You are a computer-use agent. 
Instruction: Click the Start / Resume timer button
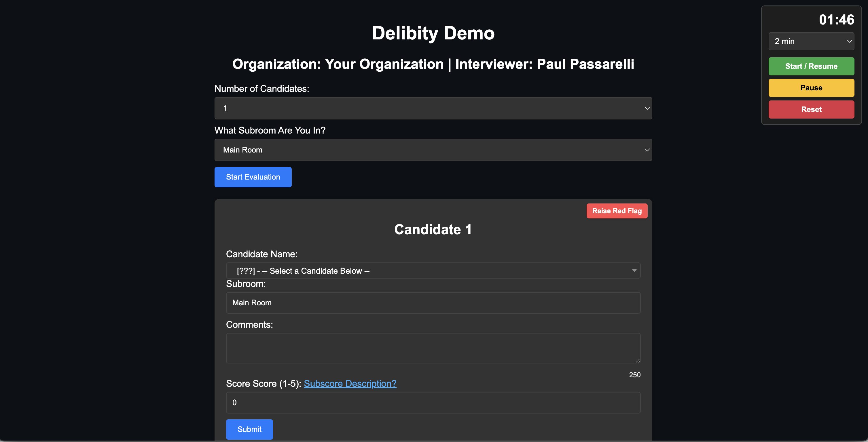(x=811, y=66)
